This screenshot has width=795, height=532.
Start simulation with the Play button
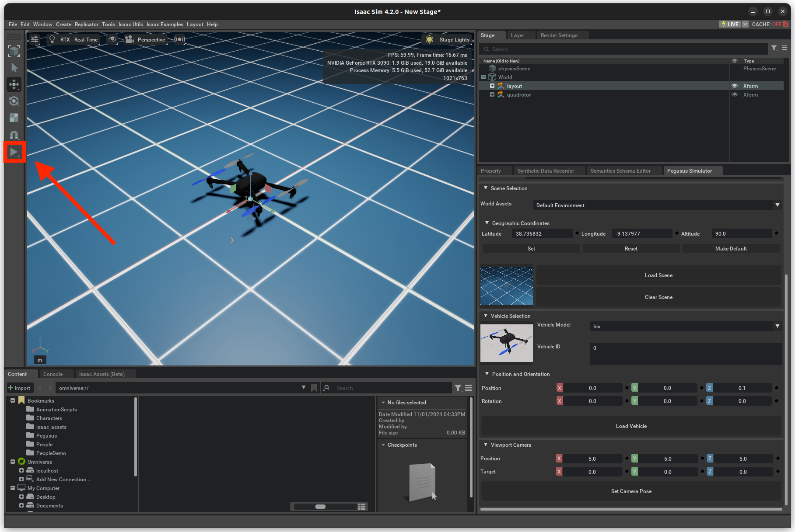pyautogui.click(x=14, y=152)
